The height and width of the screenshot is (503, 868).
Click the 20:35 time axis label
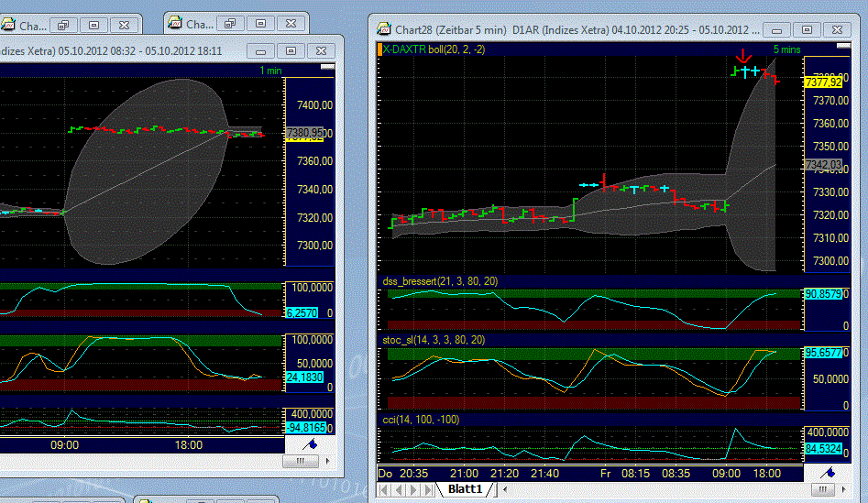point(413,474)
